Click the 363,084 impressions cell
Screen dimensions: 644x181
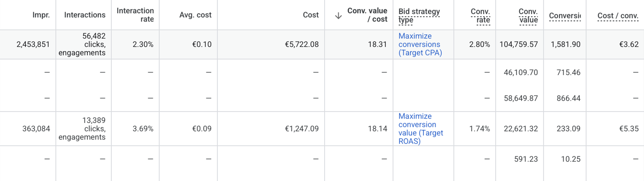click(36, 129)
